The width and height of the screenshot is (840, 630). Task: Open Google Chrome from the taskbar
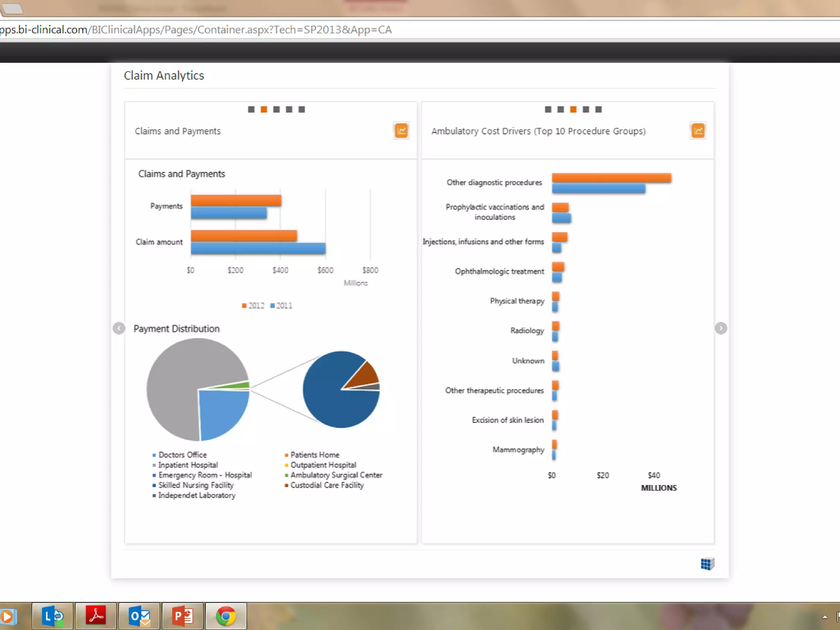(226, 616)
